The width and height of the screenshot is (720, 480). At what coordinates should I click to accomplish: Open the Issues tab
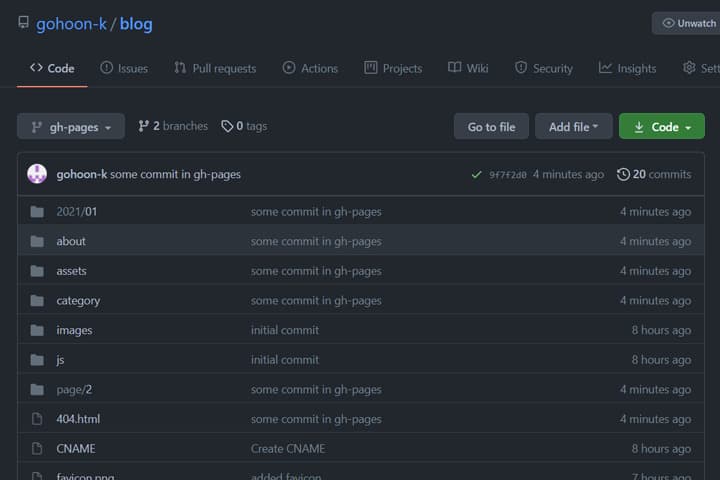(x=124, y=68)
